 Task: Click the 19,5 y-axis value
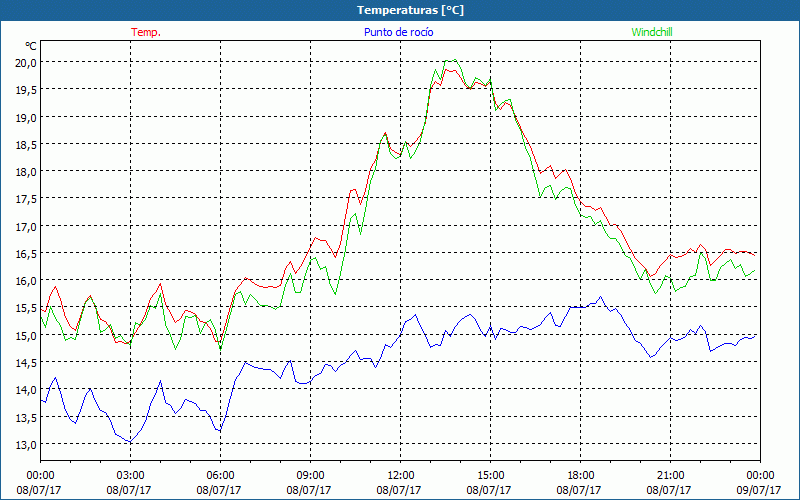coord(26,90)
